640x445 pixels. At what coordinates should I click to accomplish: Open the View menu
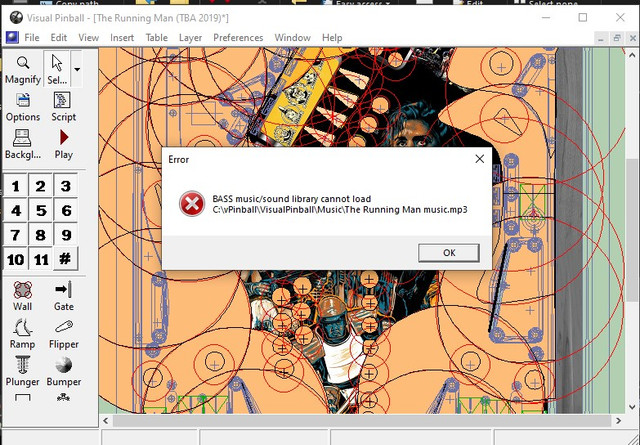[89, 38]
